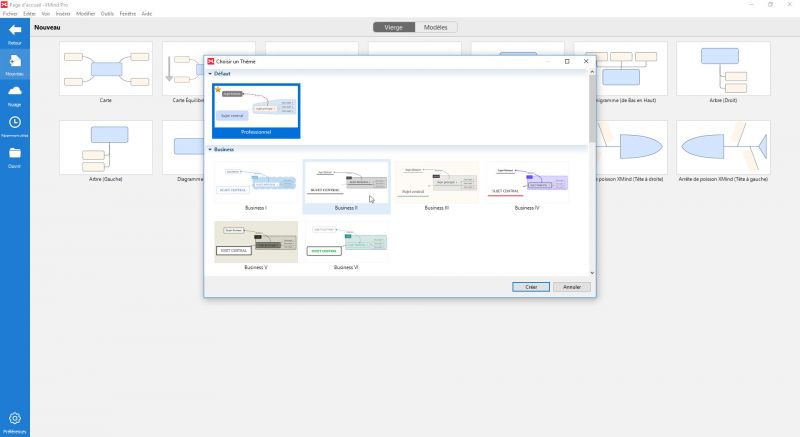
Task: Collapse the Business theme section
Action: 210,149
